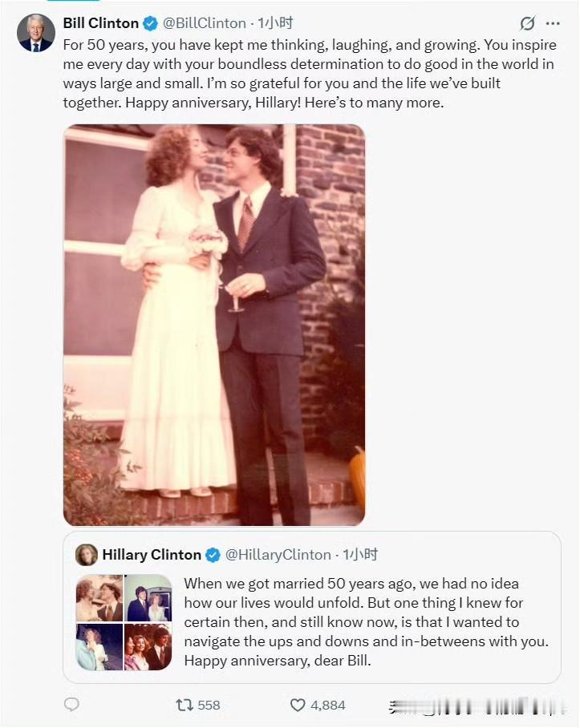The image size is (580, 728).
Task: Click the quoted post's small round avatar
Action: click(x=87, y=555)
